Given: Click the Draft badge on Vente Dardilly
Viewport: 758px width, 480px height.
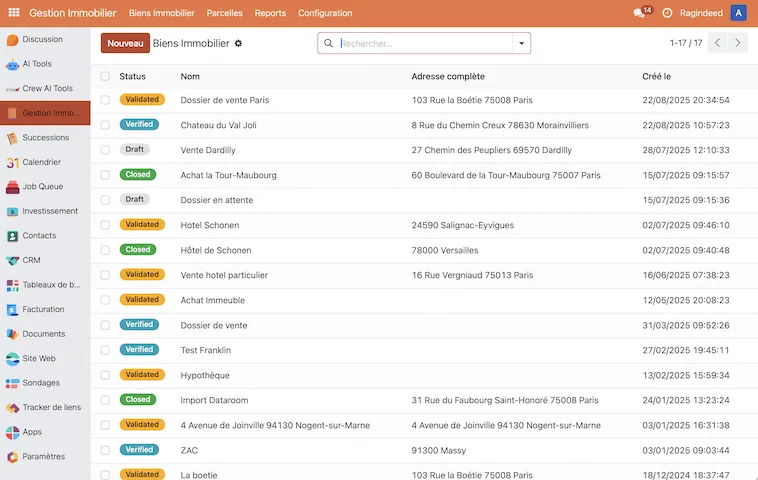Looking at the screenshot, I should point(134,149).
